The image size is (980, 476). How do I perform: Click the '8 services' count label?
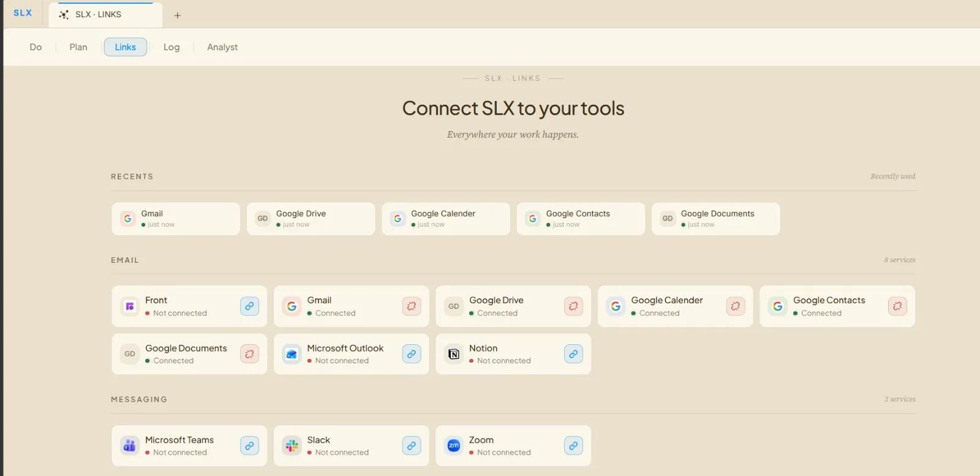(900, 260)
